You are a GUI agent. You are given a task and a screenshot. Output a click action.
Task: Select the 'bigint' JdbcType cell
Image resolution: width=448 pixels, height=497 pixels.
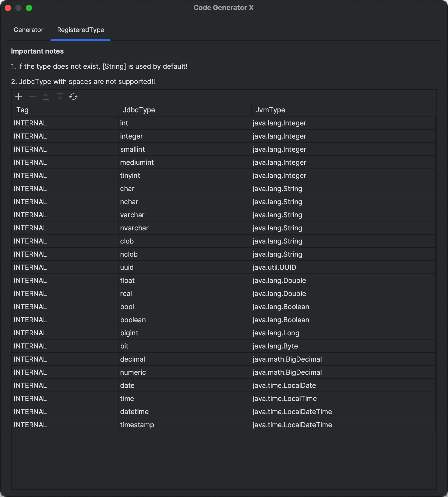click(185, 333)
